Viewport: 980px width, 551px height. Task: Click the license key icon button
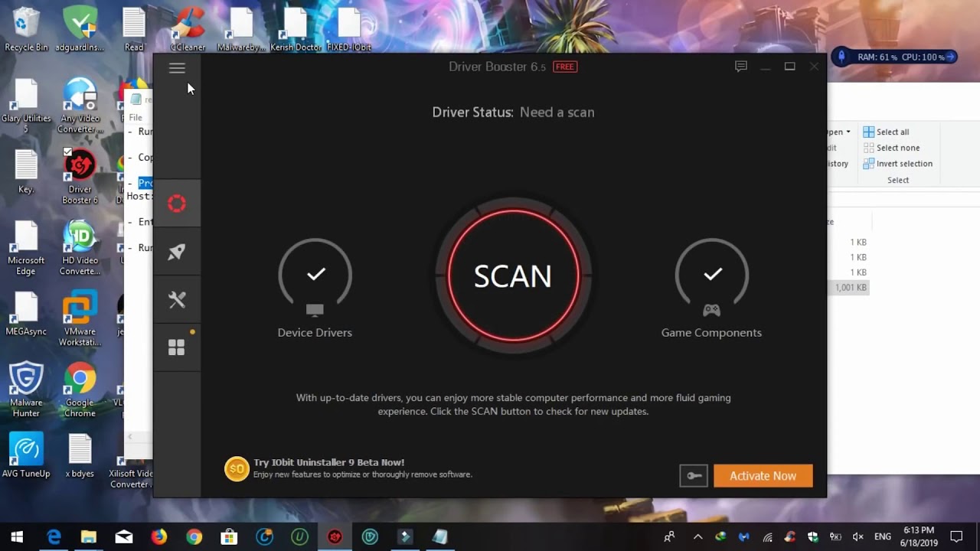694,476
